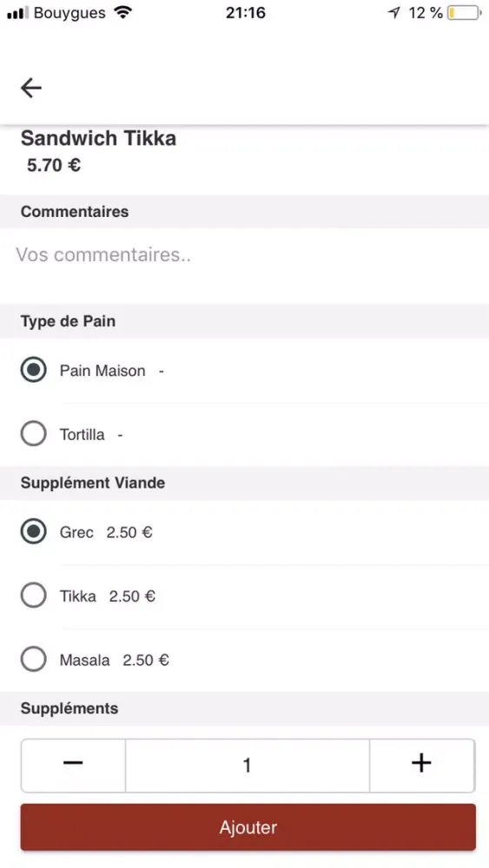489x868 pixels.
Task: Tap the clock time in status bar
Action: point(245,13)
